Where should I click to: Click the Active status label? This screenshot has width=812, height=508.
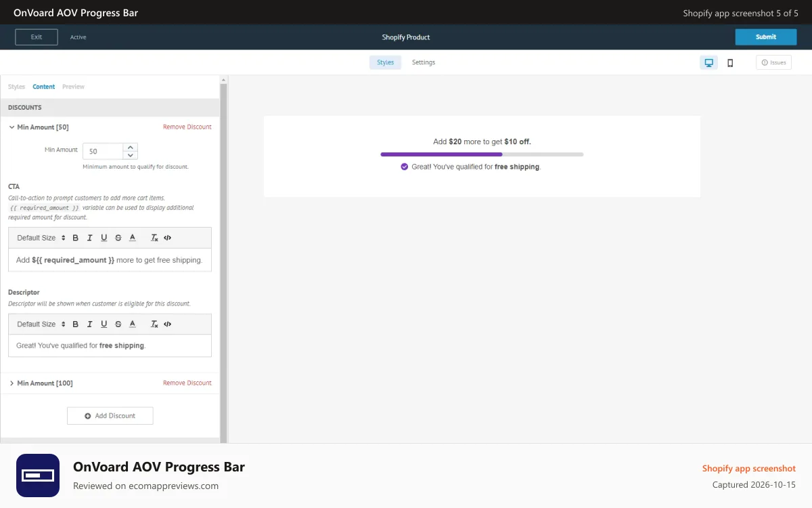click(x=78, y=37)
